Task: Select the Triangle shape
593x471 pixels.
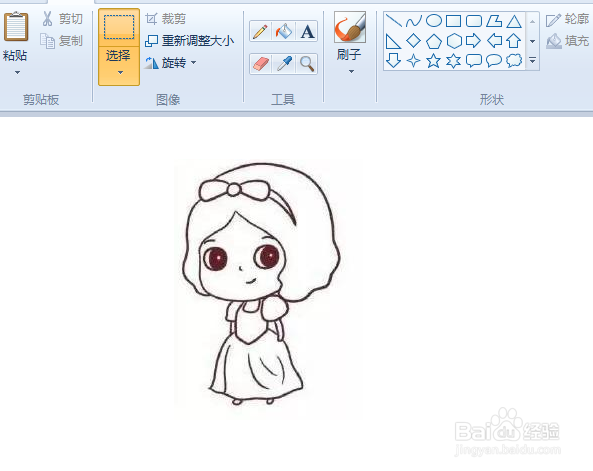Action: point(514,21)
